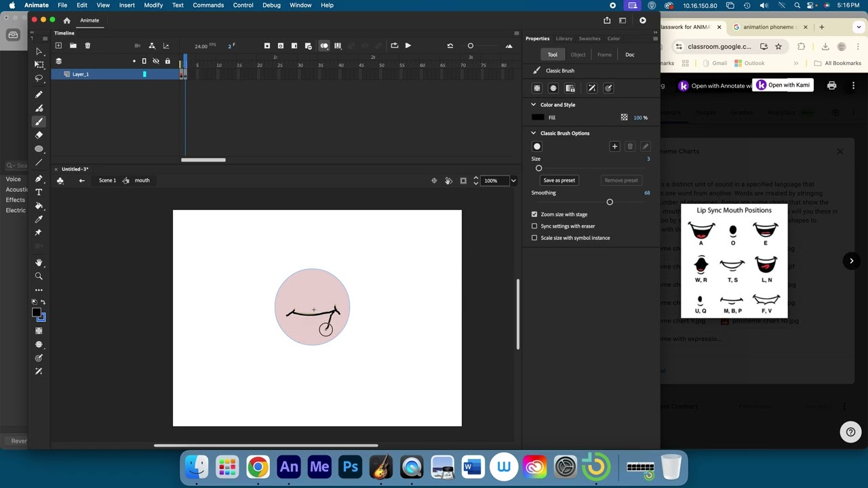Click the layer parenting view icon

click(152, 45)
